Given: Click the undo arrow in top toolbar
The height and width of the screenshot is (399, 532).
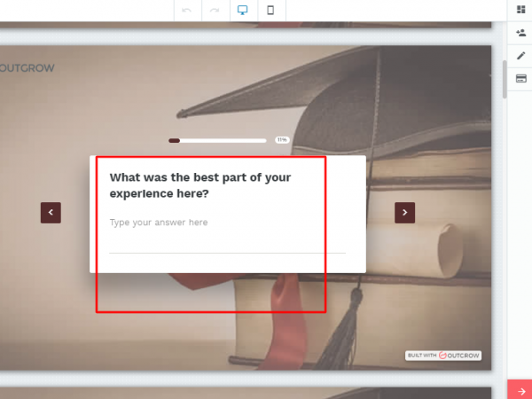Looking at the screenshot, I should 186,10.
